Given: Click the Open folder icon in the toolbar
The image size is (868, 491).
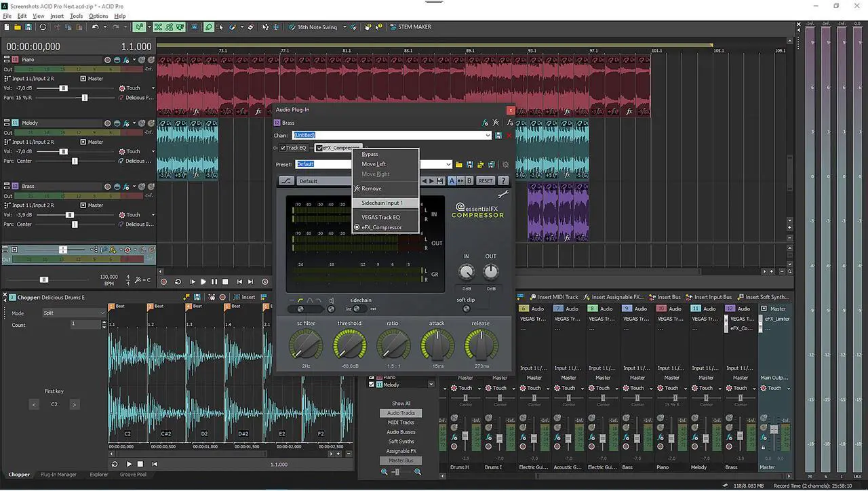Looking at the screenshot, I should pos(18,27).
